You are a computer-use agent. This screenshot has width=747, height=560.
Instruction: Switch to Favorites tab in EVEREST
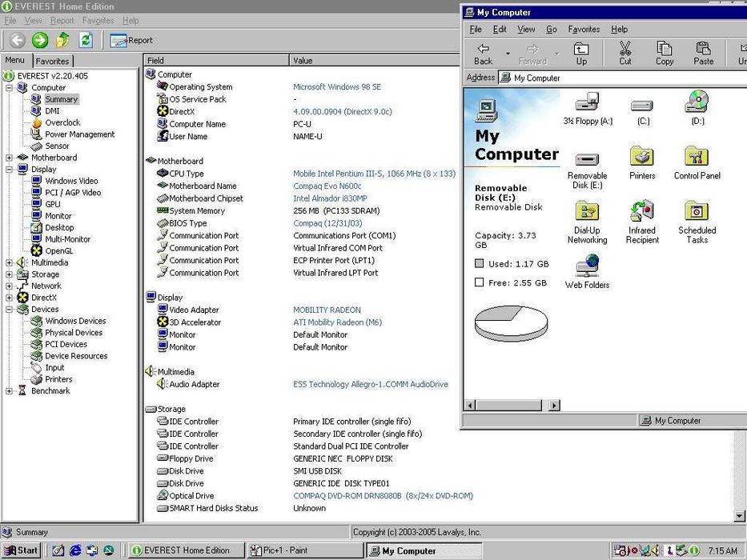[52, 61]
